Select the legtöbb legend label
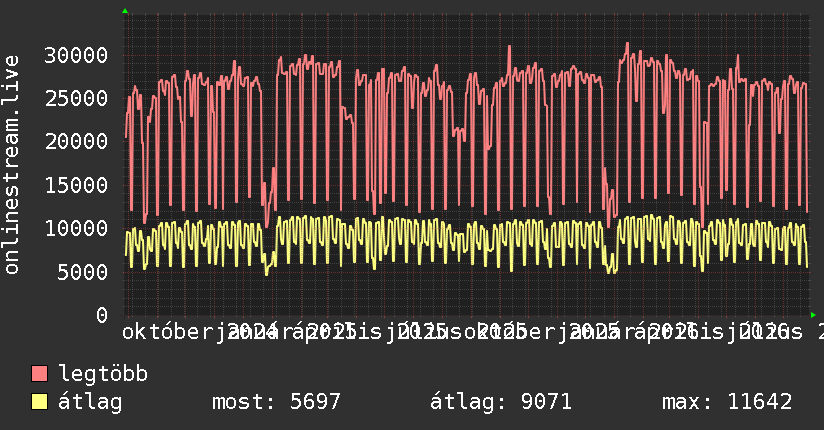Image resolution: width=824 pixels, height=430 pixels. 103,374
